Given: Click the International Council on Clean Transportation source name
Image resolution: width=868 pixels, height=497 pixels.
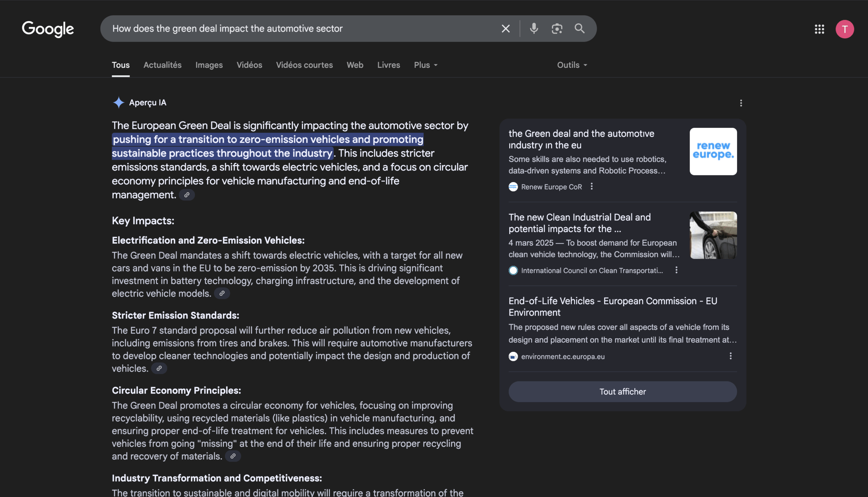Looking at the screenshot, I should [x=592, y=270].
